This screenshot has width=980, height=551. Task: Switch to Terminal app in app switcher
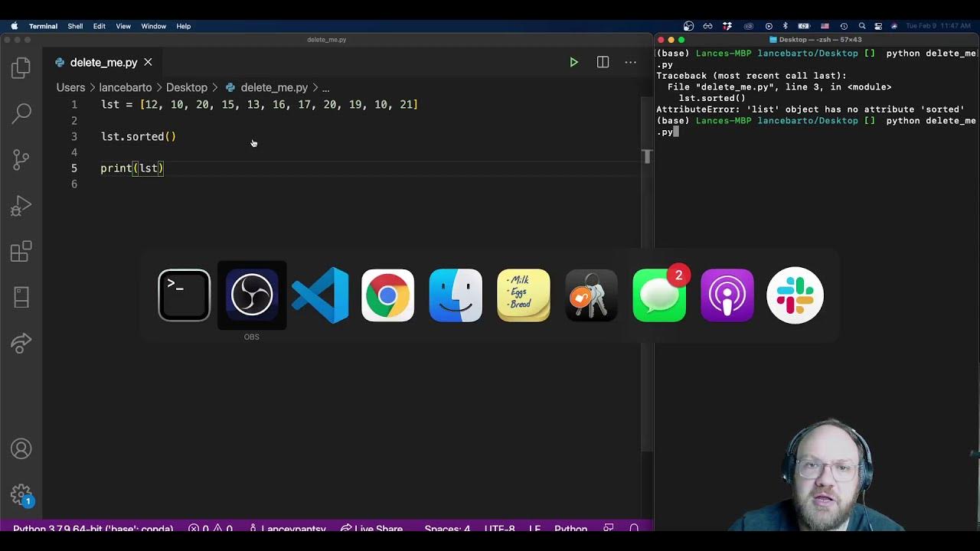tap(184, 295)
